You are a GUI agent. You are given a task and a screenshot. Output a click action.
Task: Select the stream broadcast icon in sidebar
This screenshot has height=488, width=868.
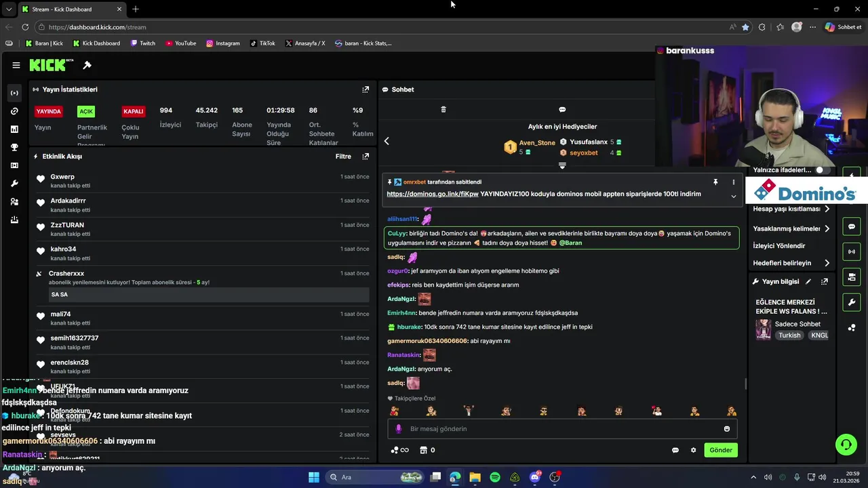[14, 93]
